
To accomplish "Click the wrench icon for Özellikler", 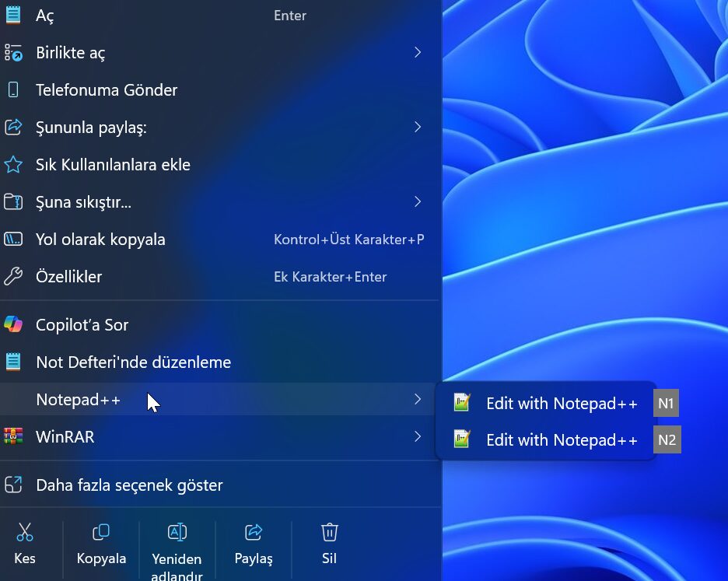I will (13, 276).
